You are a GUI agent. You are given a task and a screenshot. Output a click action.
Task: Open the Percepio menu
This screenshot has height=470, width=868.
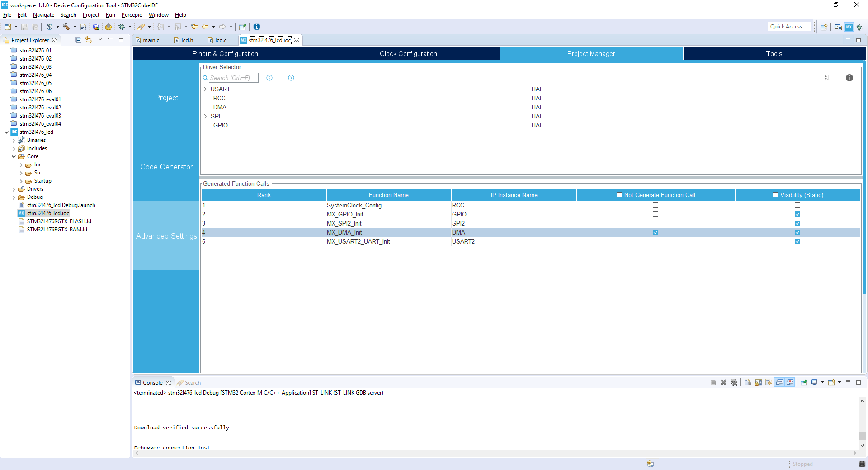coord(132,15)
